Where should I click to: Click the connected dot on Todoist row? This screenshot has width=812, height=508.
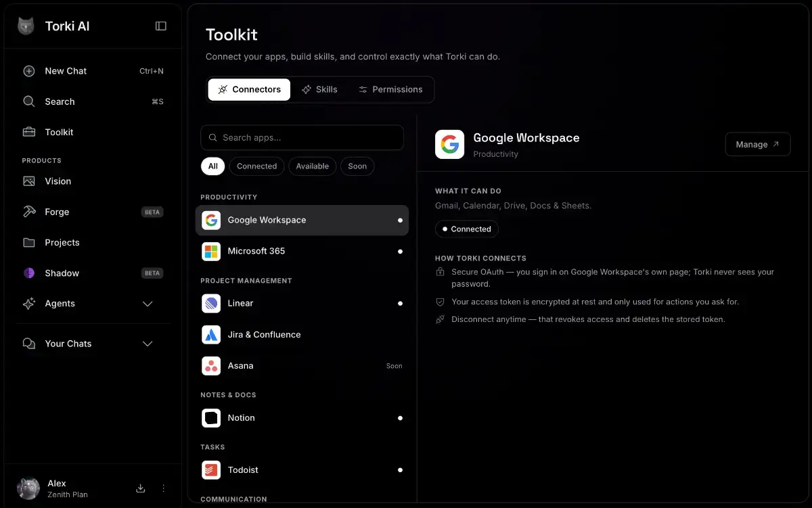pos(400,470)
